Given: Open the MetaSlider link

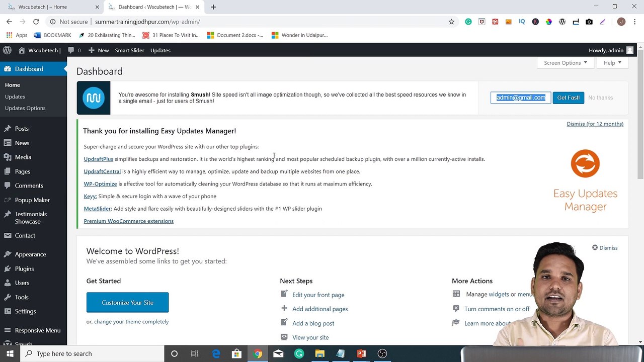Looking at the screenshot, I should pyautogui.click(x=97, y=209).
